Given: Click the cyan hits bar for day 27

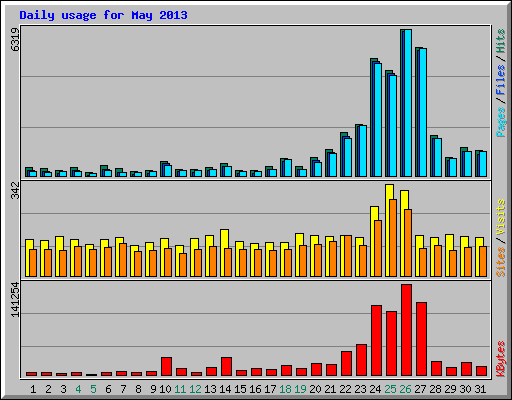Looking at the screenshot, I should 423,112.
